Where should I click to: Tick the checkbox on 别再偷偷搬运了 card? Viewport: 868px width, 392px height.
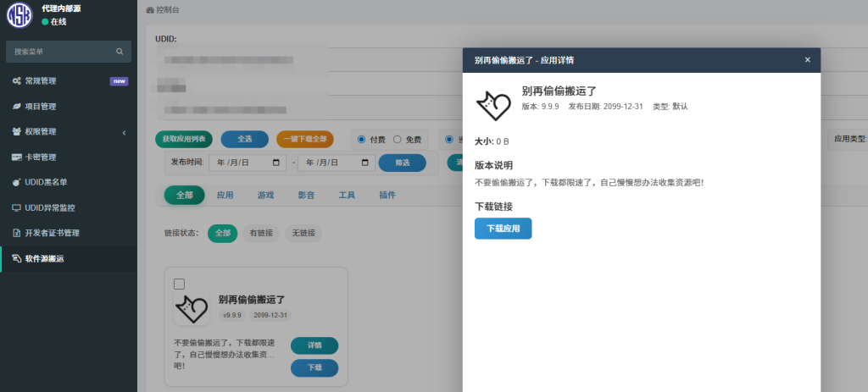(x=180, y=284)
